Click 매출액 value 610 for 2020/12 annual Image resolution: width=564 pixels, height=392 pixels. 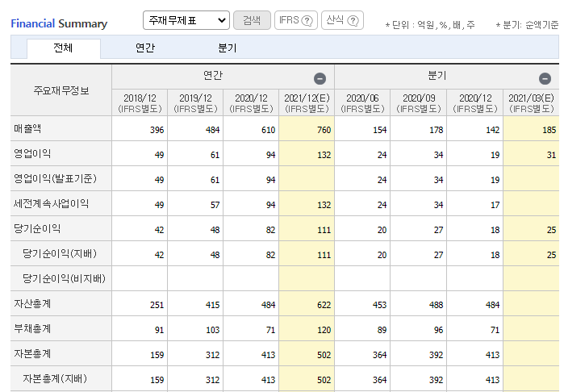coord(268,130)
